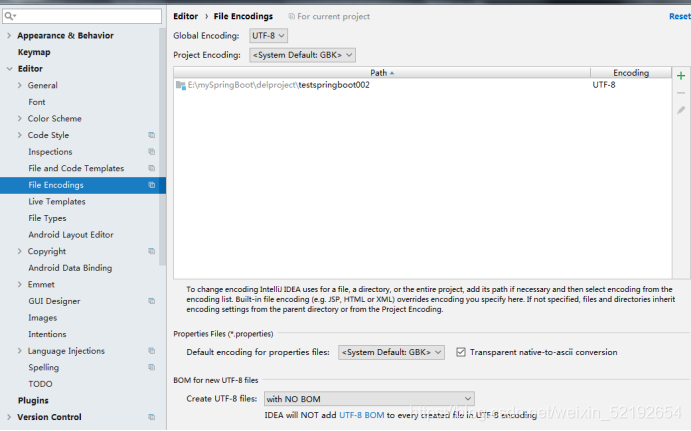Viewport: 691px width, 431px height.
Task: Sort table by the Path column header
Action: pyautogui.click(x=382, y=73)
